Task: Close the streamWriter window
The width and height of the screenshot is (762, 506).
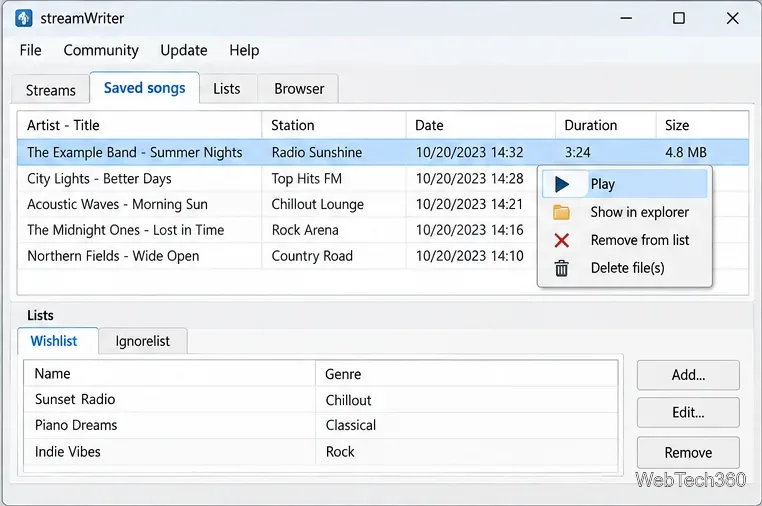Action: tap(732, 18)
